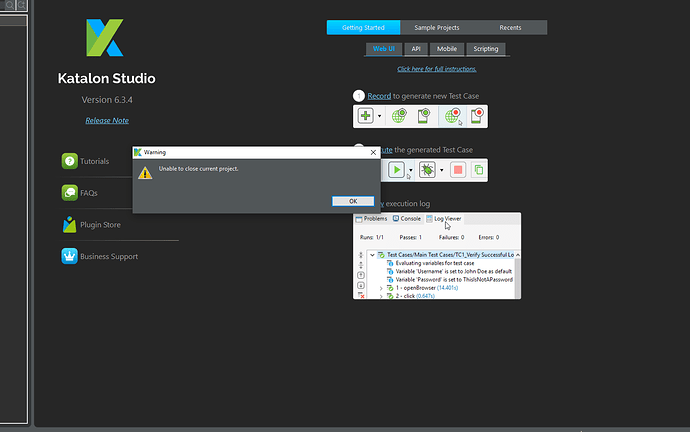Follow 'Click here for full instructions' link
The image size is (690, 432).
(x=437, y=69)
